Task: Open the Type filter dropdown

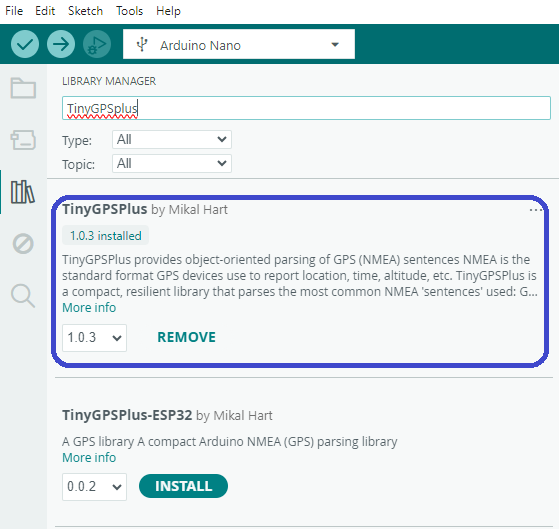Action: point(172,139)
